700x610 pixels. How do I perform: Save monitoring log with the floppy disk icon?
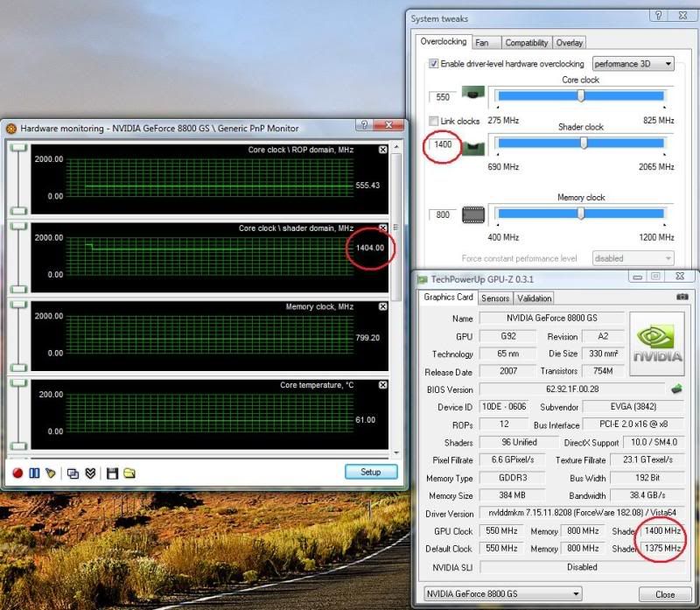(x=112, y=473)
